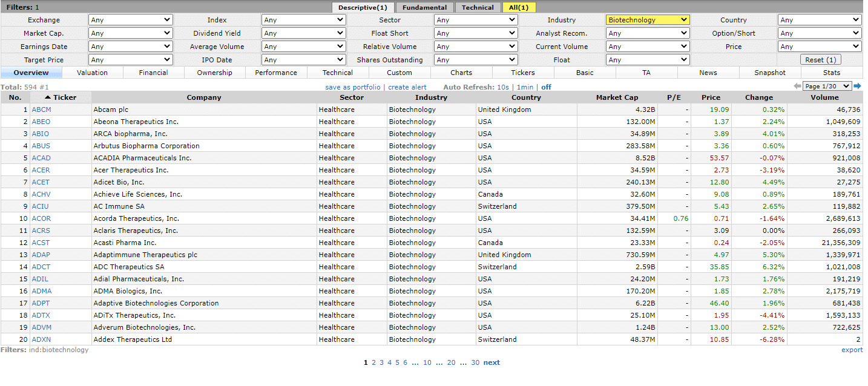Viewport: 868px width, 386px height.
Task: Open the Index filter dropdown
Action: point(303,20)
